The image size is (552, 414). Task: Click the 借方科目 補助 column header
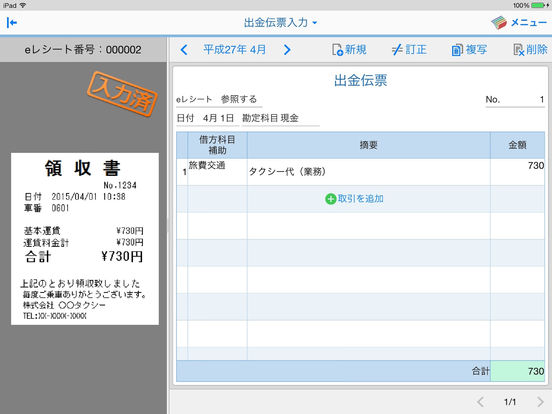pos(217,145)
